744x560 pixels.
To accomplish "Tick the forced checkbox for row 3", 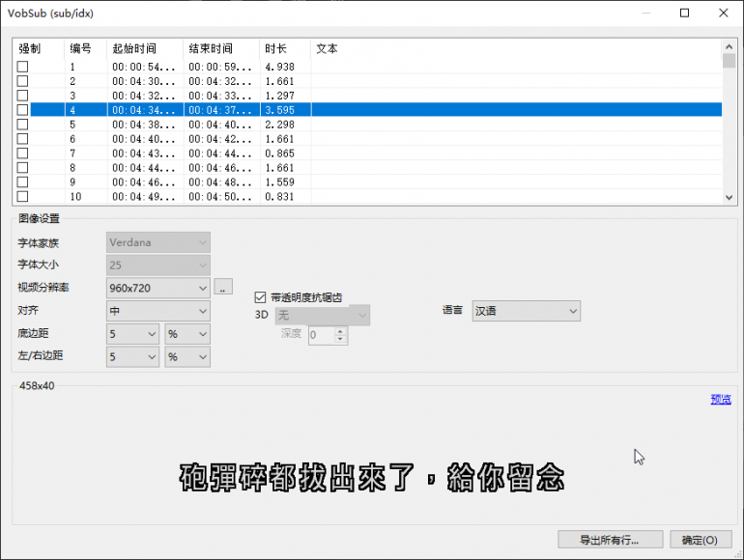I will 22,96.
